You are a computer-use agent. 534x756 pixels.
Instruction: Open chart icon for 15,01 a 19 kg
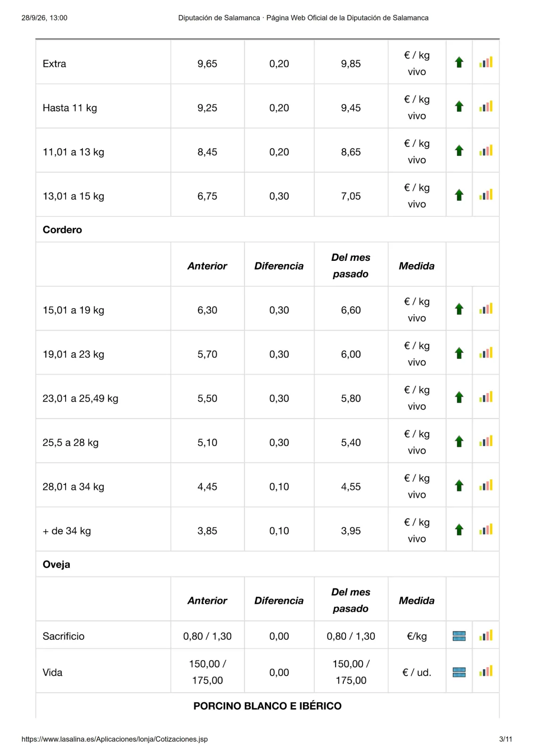pos(486,309)
